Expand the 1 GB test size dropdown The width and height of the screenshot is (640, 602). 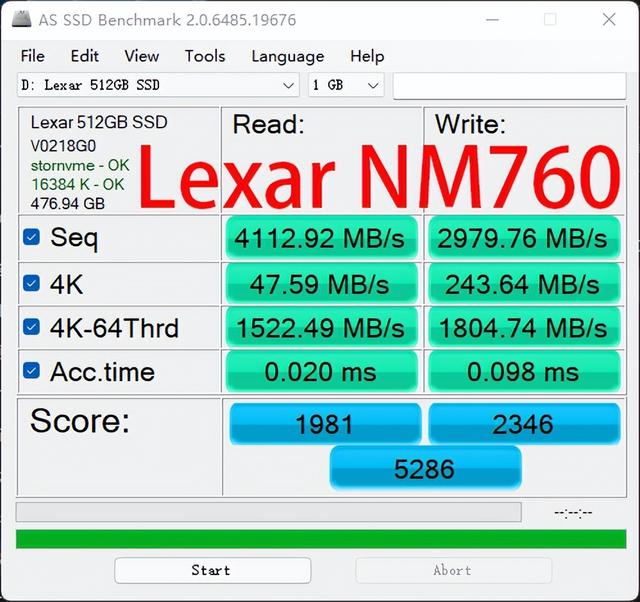coord(346,85)
